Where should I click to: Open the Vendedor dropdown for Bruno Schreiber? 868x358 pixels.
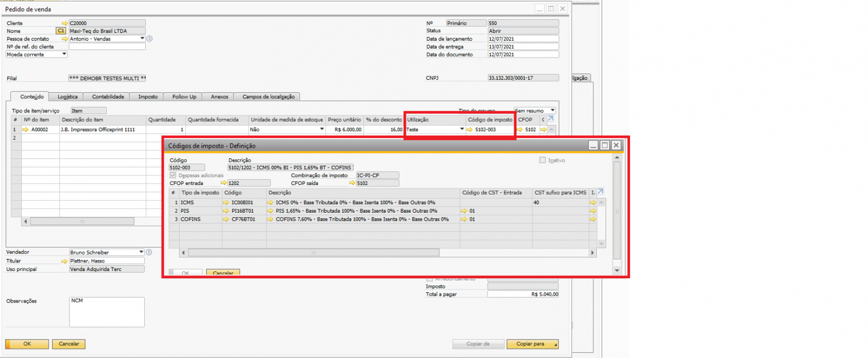(141, 252)
